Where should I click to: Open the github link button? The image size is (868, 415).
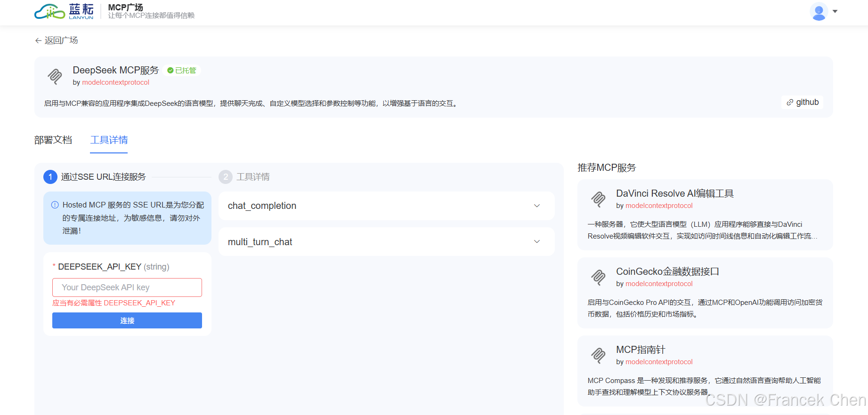(x=803, y=102)
